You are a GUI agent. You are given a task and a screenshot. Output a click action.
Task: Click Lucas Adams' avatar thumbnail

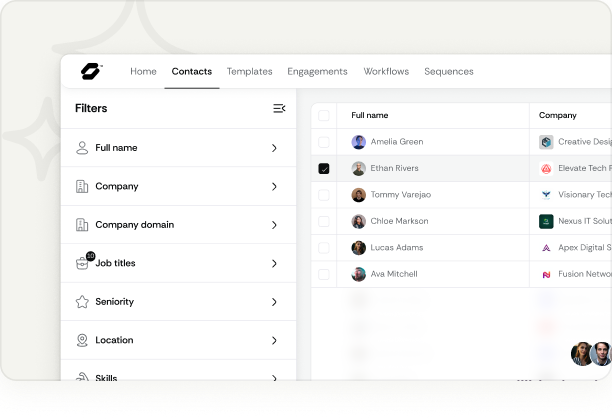(358, 248)
